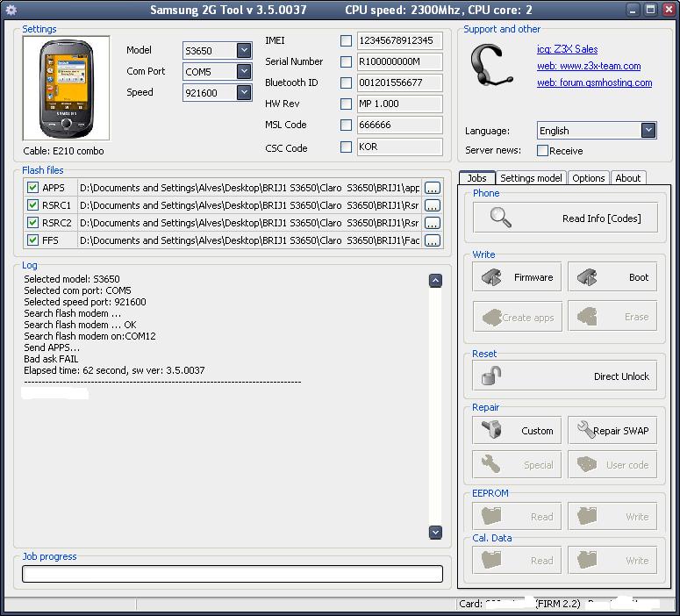Viewport: 680px width, 616px height.
Task: Click the Boot chip icon
Action: [x=587, y=276]
